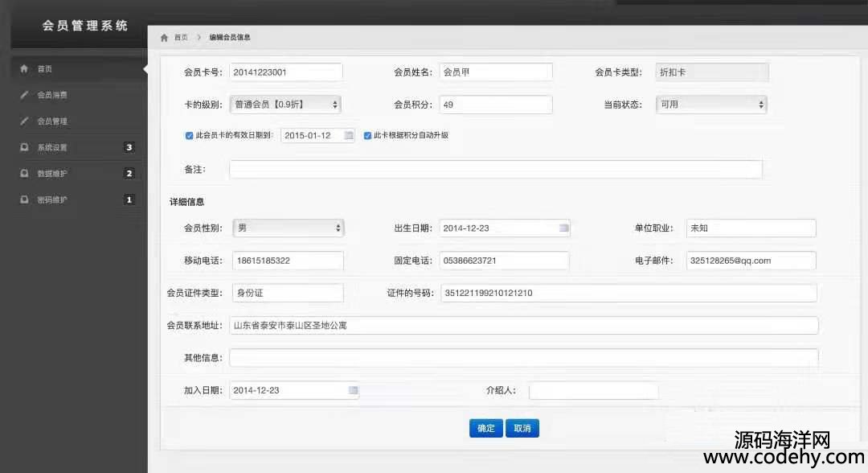Screen dimensions: 868x473
Task: Click the 其他信息 input field
Action: tap(524, 358)
